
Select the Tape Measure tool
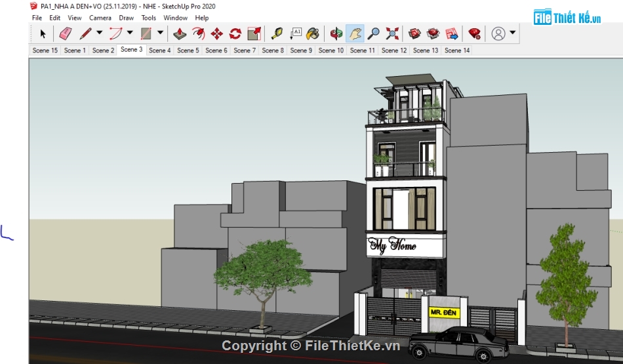[x=277, y=34]
